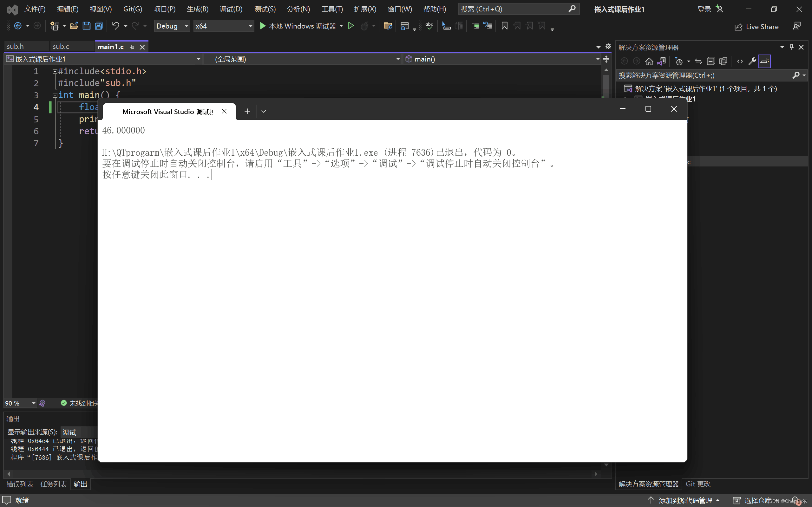Switch views with the Solution Explorer view icon
Viewport: 812px width, 507px height.
pos(662,61)
